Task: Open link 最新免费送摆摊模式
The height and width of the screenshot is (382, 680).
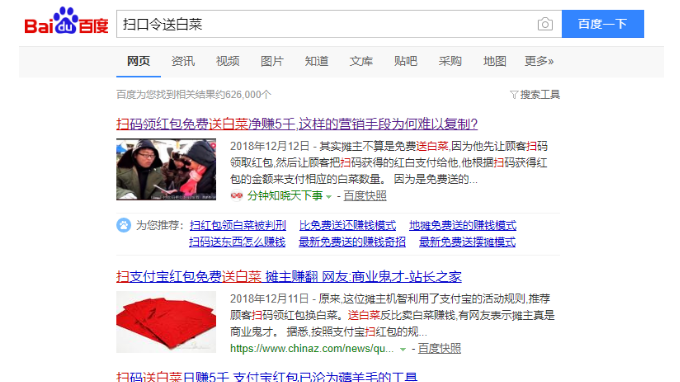Action: (x=467, y=242)
